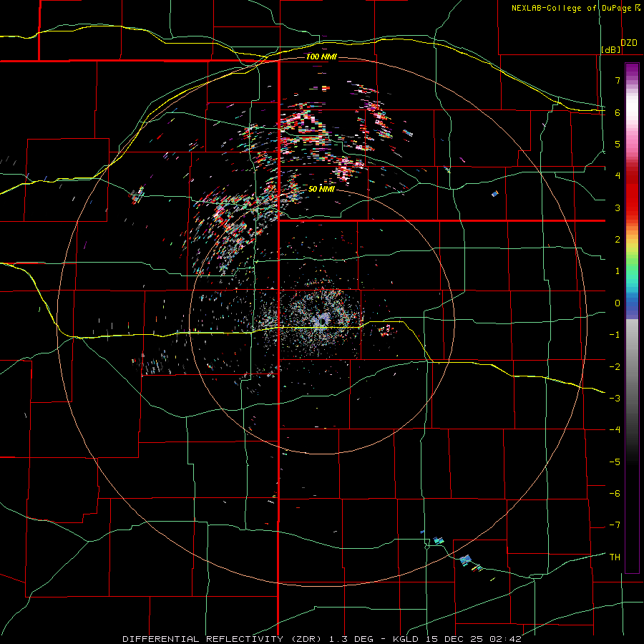The image size is (644, 644).
Task: Click the [dB] units label
Action: [x=611, y=49]
